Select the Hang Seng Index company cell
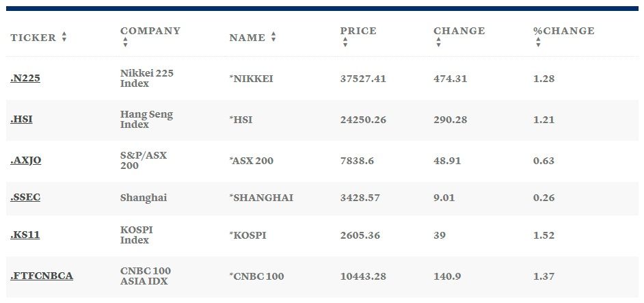 (x=146, y=119)
